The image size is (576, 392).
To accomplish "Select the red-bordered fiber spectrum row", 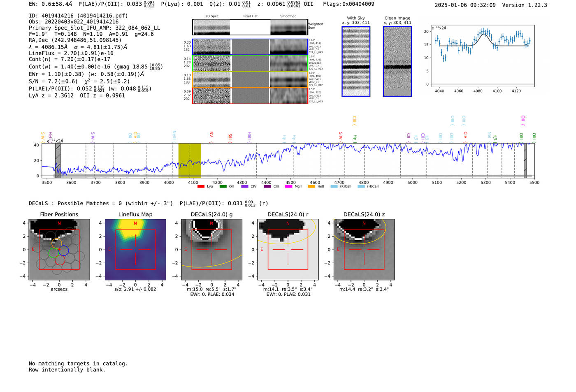I will pos(250,95).
